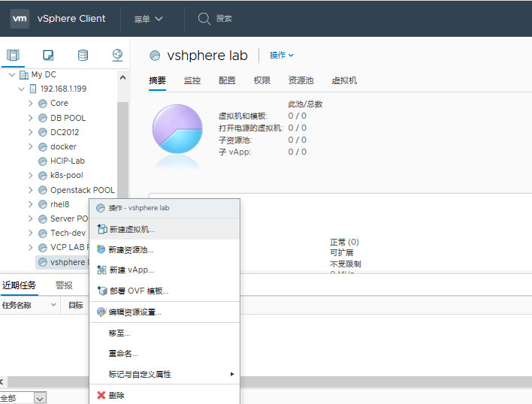
Task: Open the Networking inventory view icon
Action: [117, 55]
